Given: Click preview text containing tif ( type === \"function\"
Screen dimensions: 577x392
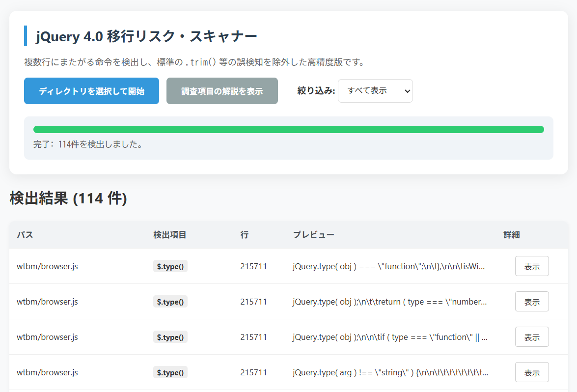Looking at the screenshot, I should [390, 337].
